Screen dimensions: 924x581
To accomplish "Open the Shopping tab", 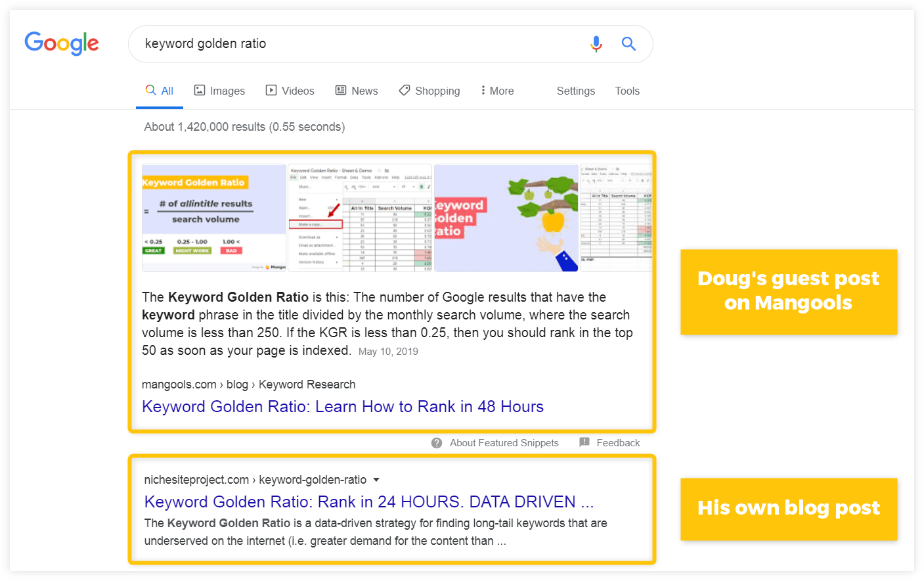I will 429,91.
